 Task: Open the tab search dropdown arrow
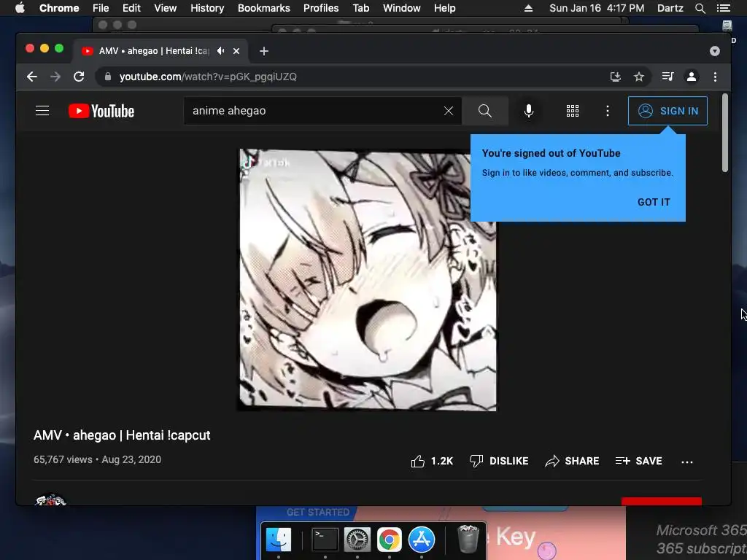[715, 51]
